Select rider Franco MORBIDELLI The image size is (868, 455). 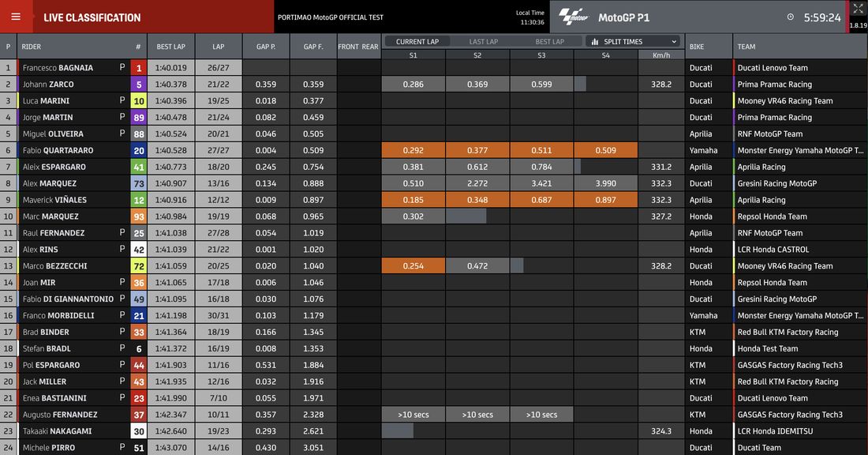click(58, 315)
